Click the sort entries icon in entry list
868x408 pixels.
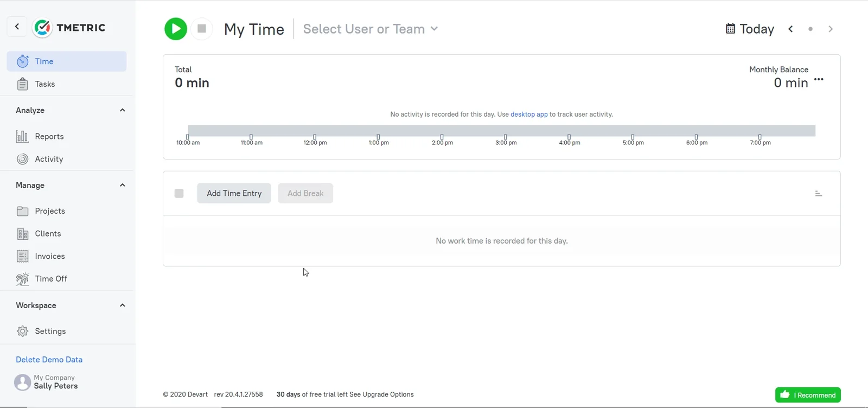point(819,194)
